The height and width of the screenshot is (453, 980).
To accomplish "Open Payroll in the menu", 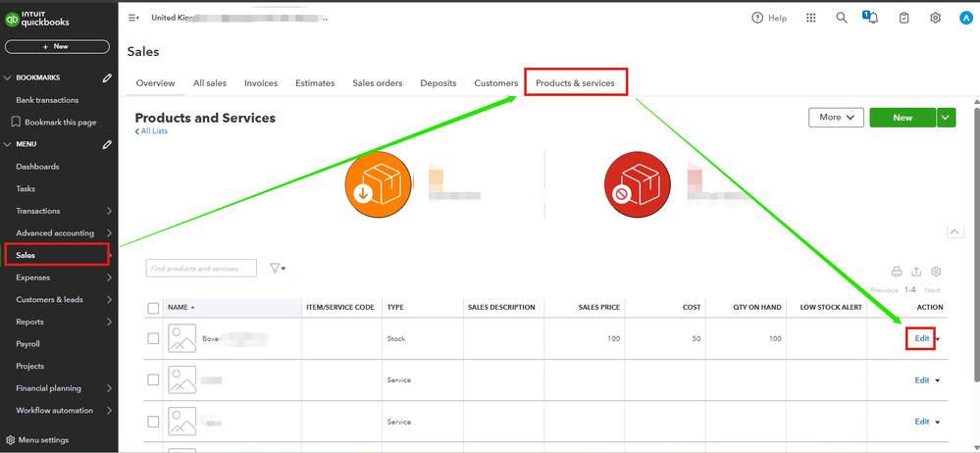I will click(x=28, y=344).
